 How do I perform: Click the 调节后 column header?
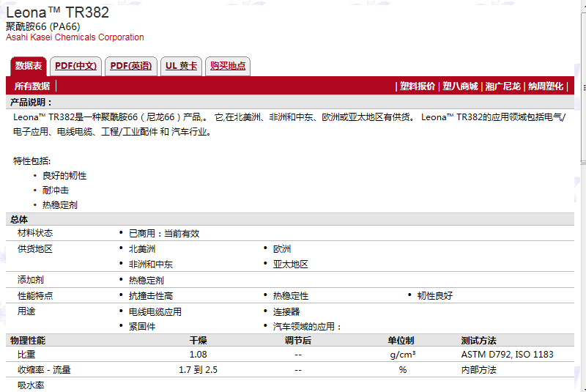point(298,341)
